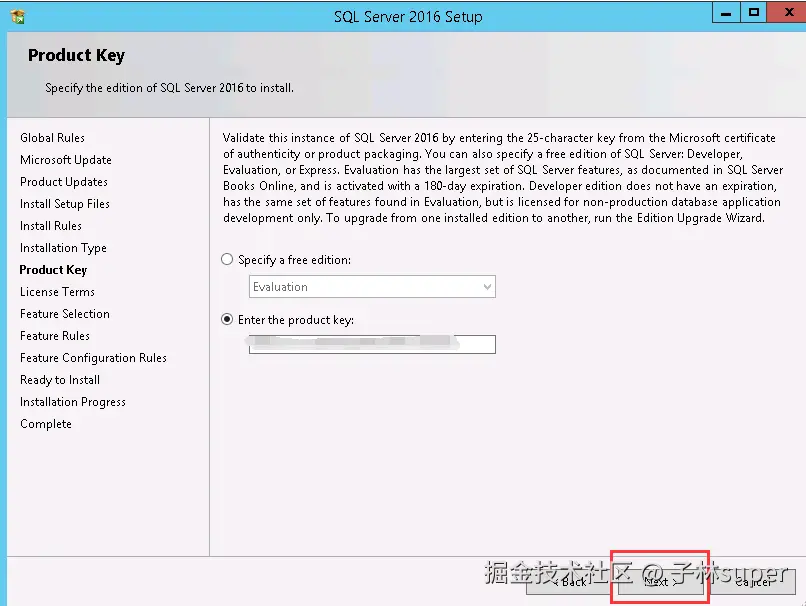Open the Evaluation edition dropdown
The width and height of the screenshot is (806, 606).
[x=372, y=286]
